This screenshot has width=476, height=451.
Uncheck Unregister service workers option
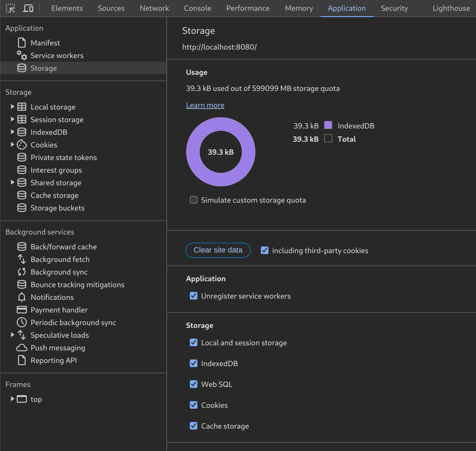[194, 296]
